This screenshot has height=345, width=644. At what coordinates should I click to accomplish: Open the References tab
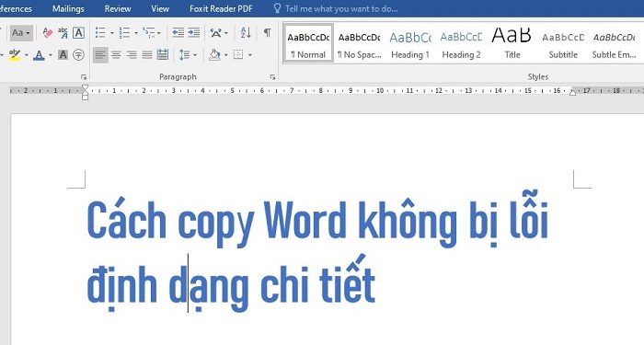click(x=17, y=8)
